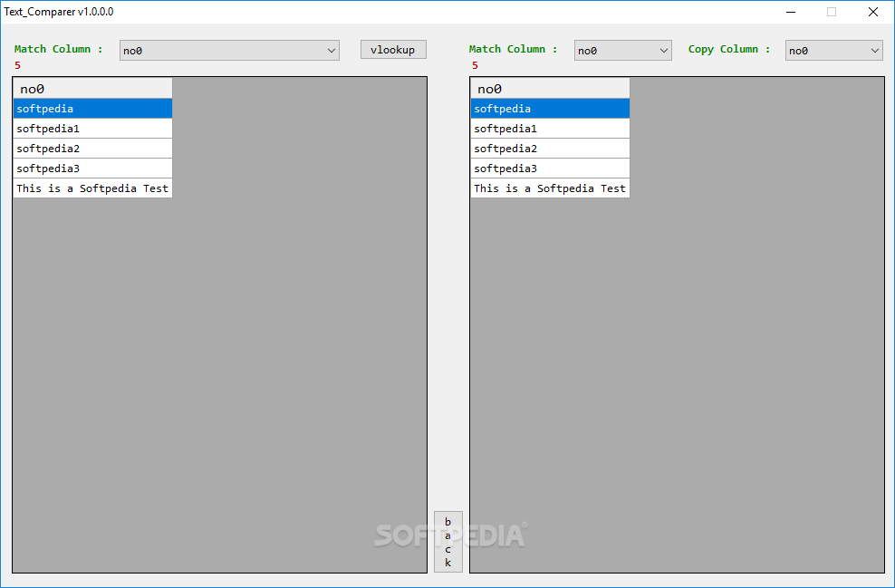This screenshot has height=588, width=895.
Task: Select softpedia row in right table
Action: click(550, 109)
